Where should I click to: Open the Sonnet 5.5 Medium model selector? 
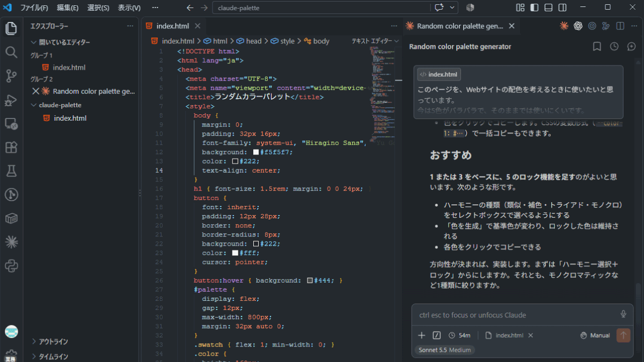click(444, 350)
